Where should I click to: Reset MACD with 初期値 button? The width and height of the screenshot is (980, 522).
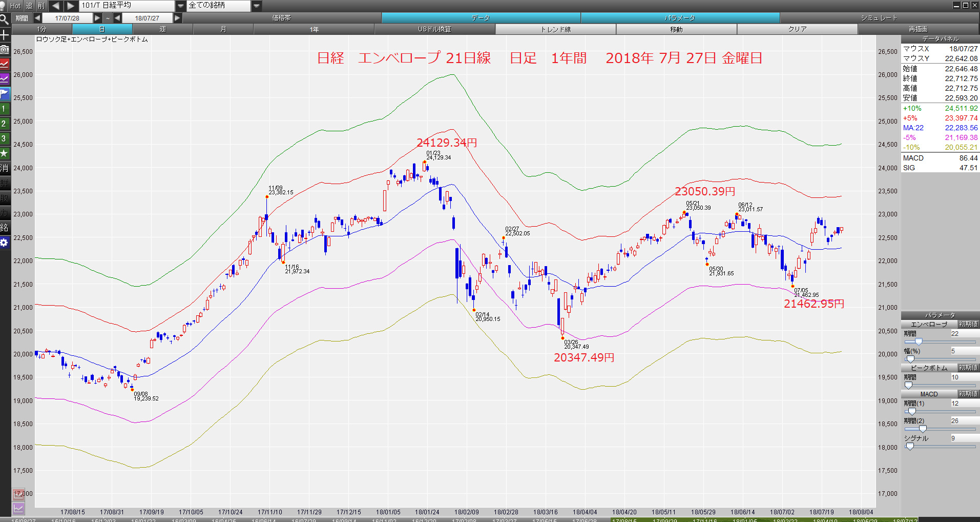(968, 394)
